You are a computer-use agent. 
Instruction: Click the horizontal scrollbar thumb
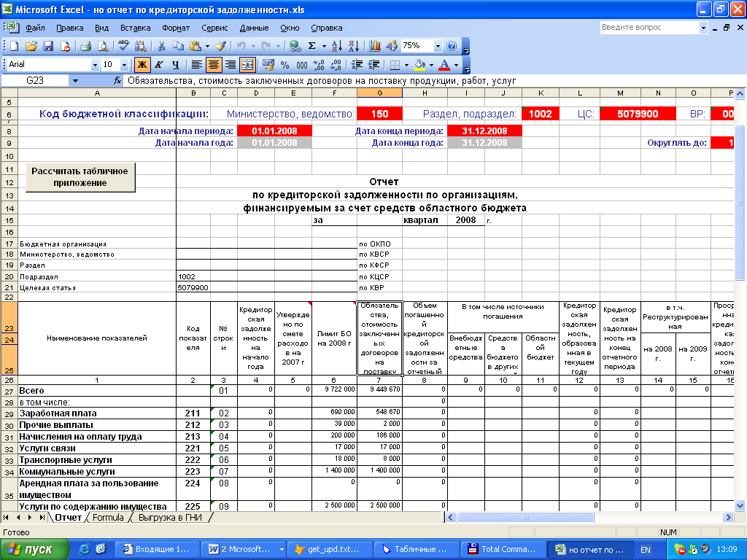click(x=526, y=518)
